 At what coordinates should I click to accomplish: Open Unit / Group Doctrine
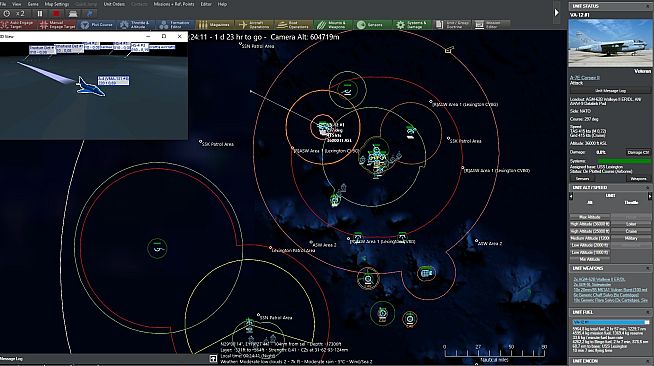[x=452, y=25]
